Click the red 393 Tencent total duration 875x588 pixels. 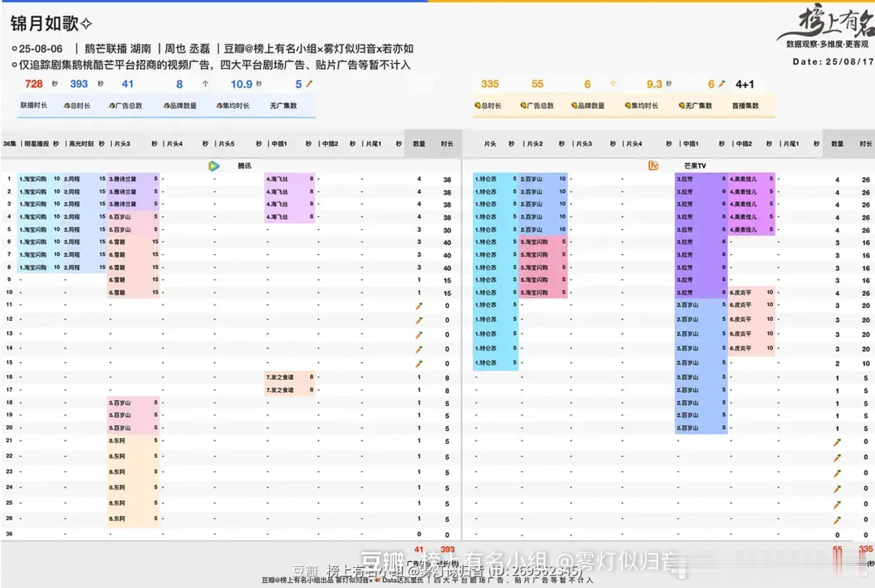(x=447, y=549)
